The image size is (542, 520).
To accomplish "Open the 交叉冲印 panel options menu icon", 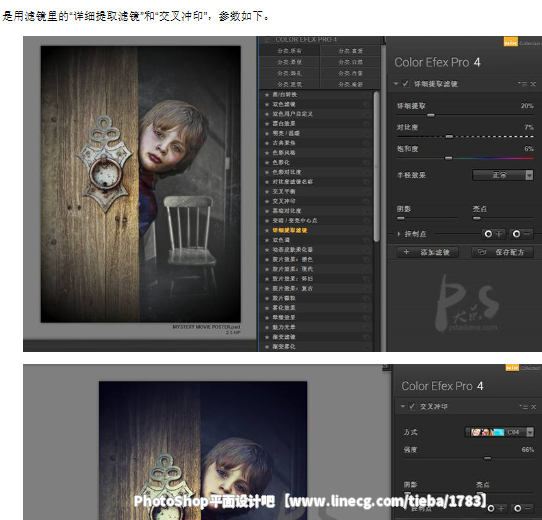I will tap(524, 407).
